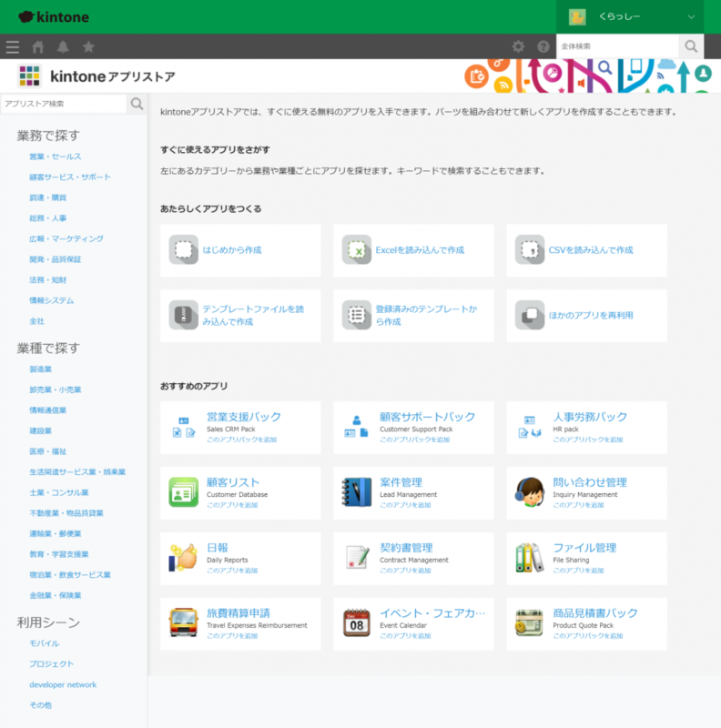Viewport: 721px width, 728px height.
Task: Add the 顧客サポートパック app pack
Action: 415,440
